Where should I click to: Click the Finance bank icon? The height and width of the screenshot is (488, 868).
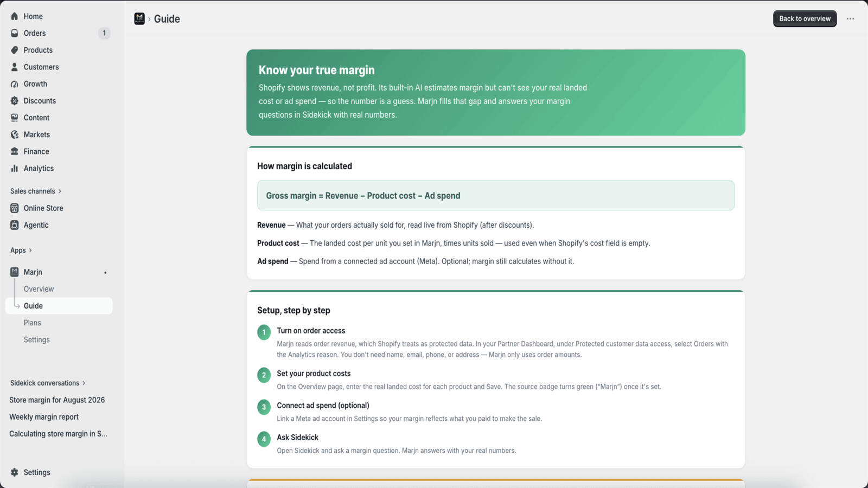tap(15, 151)
